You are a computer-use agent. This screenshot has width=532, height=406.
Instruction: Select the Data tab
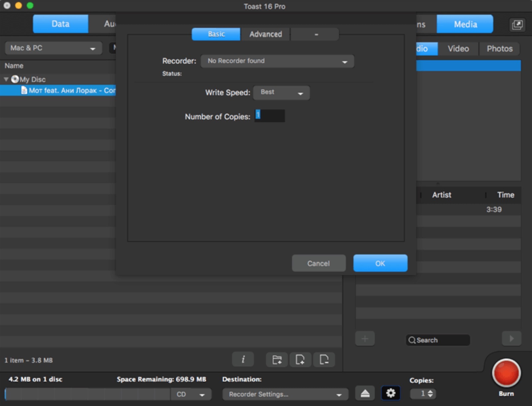pyautogui.click(x=61, y=24)
